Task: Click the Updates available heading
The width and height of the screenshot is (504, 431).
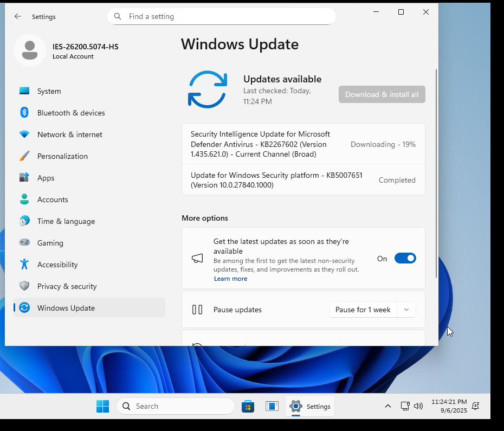Action: [282, 79]
